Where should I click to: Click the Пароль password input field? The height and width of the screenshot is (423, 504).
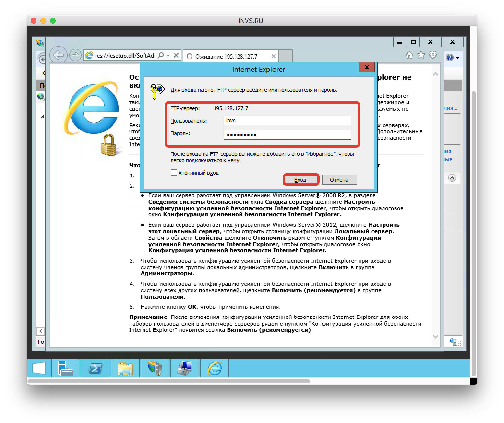(x=286, y=135)
